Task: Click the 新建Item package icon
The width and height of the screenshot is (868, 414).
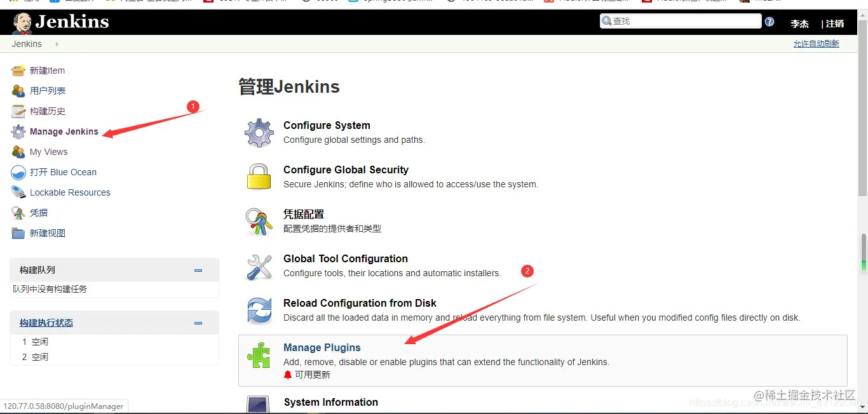Action: point(18,70)
